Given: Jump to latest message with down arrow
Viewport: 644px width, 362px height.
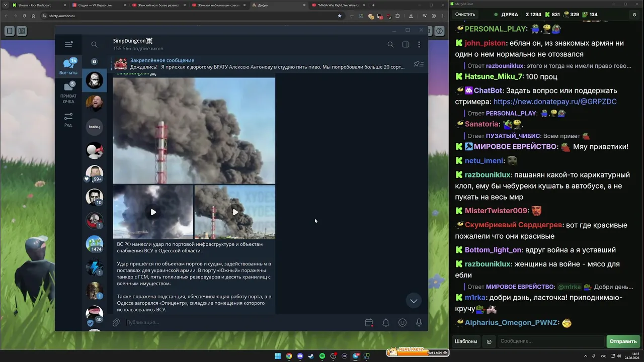Looking at the screenshot, I should coord(414,301).
